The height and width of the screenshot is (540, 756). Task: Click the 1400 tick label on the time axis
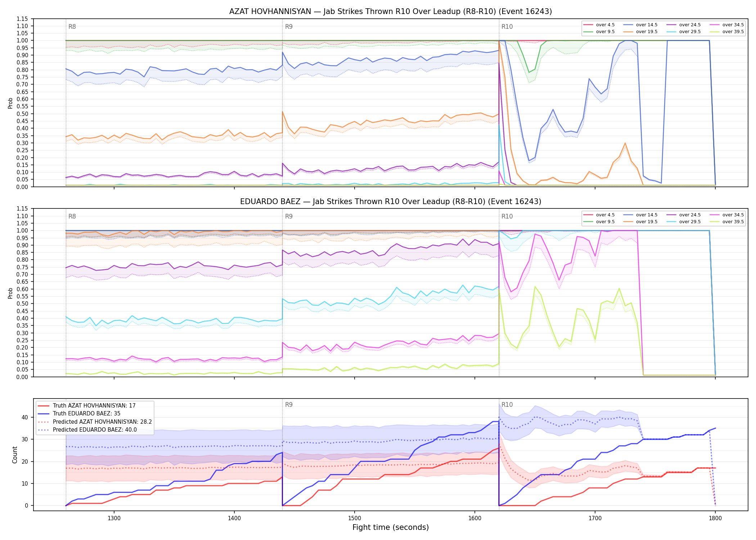[234, 518]
